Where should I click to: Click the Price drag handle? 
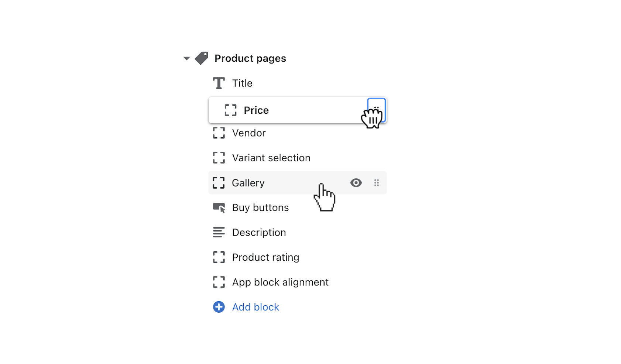(x=377, y=110)
